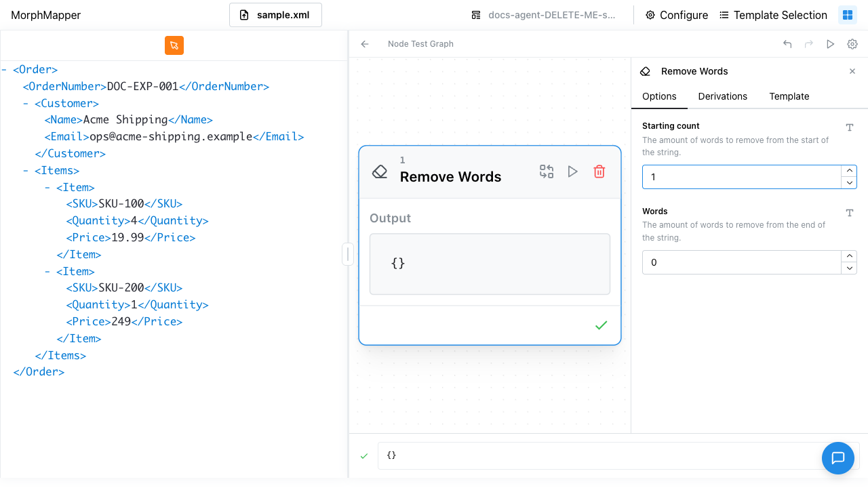Image resolution: width=868 pixels, height=488 pixels.
Task: Click the bottom output field showing {}
Action: (618, 455)
